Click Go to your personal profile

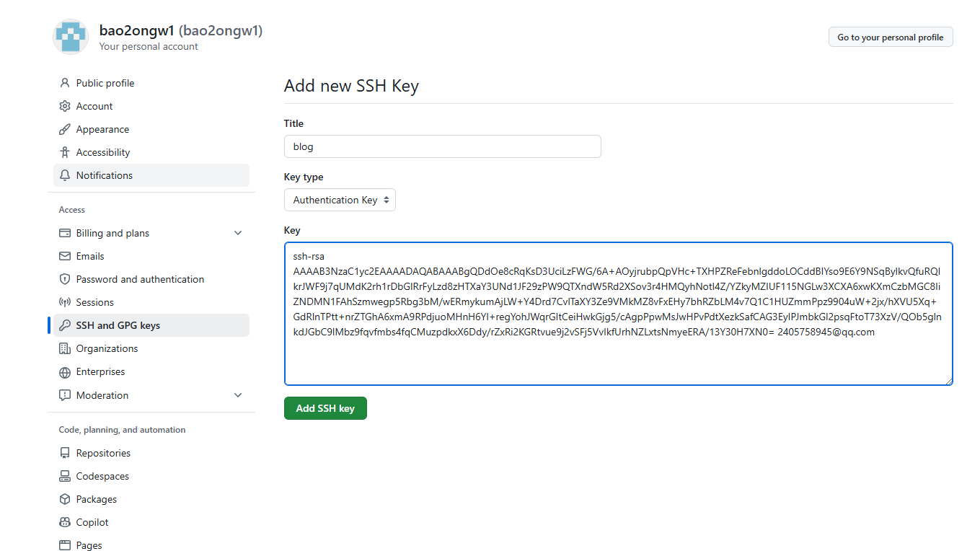click(x=891, y=37)
